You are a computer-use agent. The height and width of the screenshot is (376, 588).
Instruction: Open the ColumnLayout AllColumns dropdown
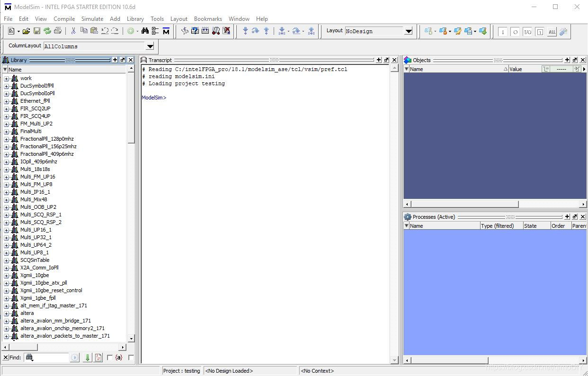click(x=150, y=46)
